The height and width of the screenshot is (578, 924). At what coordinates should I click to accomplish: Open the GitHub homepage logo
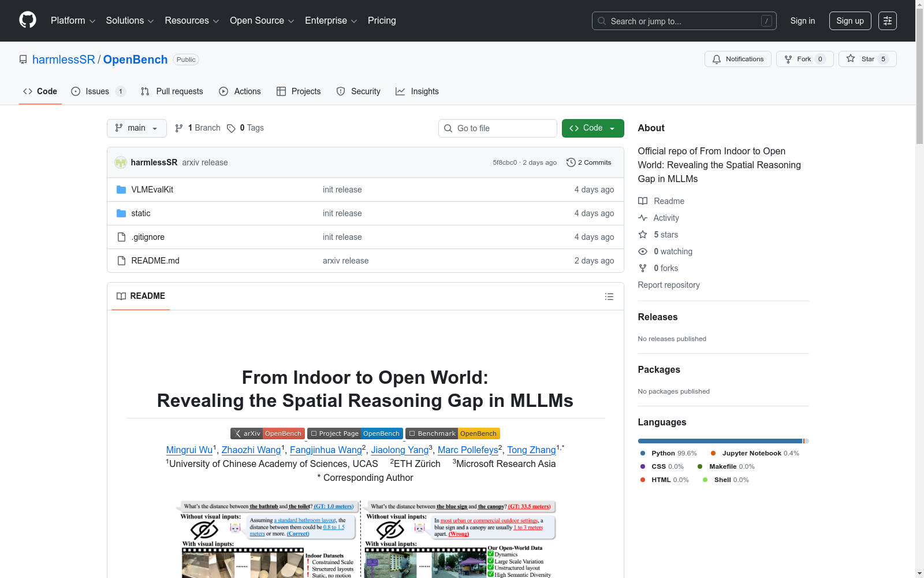[x=28, y=20]
